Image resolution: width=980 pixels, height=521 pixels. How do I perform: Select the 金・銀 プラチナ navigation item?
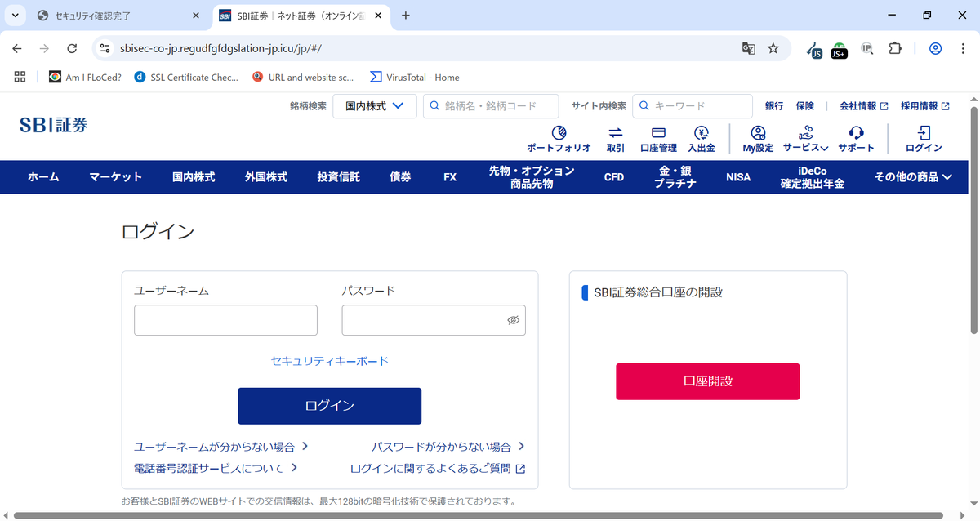pos(675,177)
